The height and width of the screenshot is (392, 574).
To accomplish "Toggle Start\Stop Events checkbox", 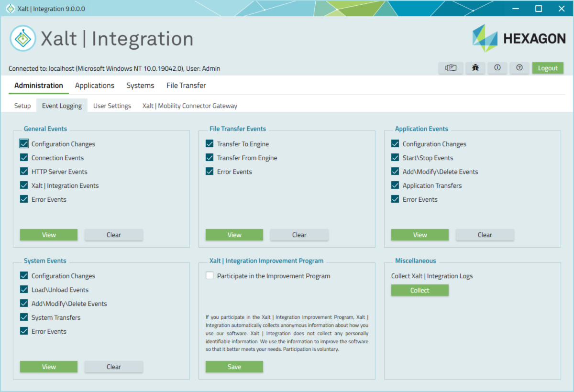I will (395, 157).
